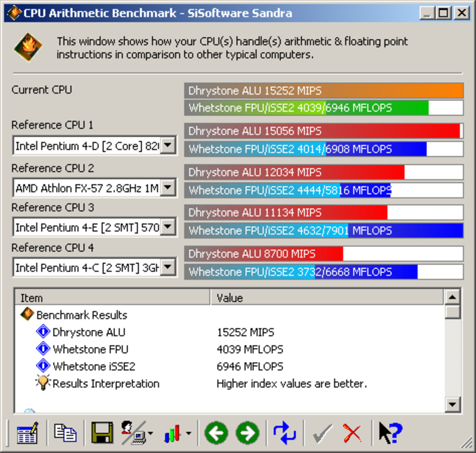Activate the context help pointer icon
Viewport: 476px width, 453px height.
pos(391,433)
